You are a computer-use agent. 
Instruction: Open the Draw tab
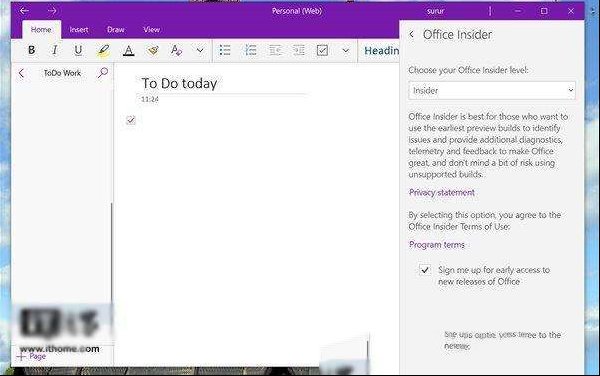[x=116, y=29]
